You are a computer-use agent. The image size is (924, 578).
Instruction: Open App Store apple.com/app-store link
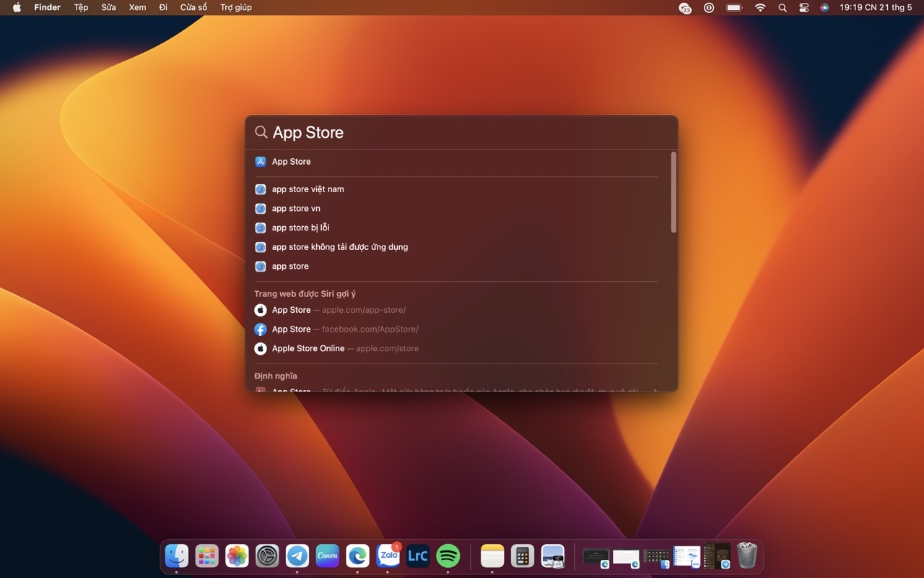pos(339,310)
